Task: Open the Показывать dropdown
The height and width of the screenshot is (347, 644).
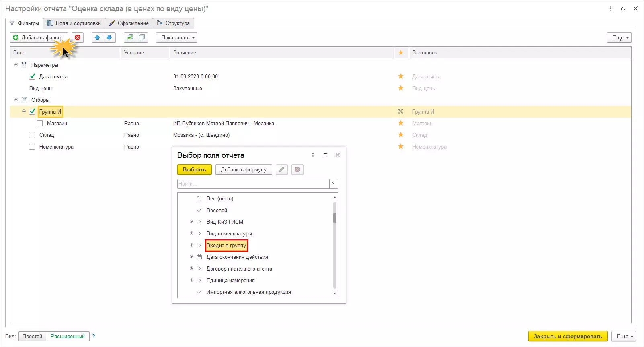Action: tap(177, 37)
